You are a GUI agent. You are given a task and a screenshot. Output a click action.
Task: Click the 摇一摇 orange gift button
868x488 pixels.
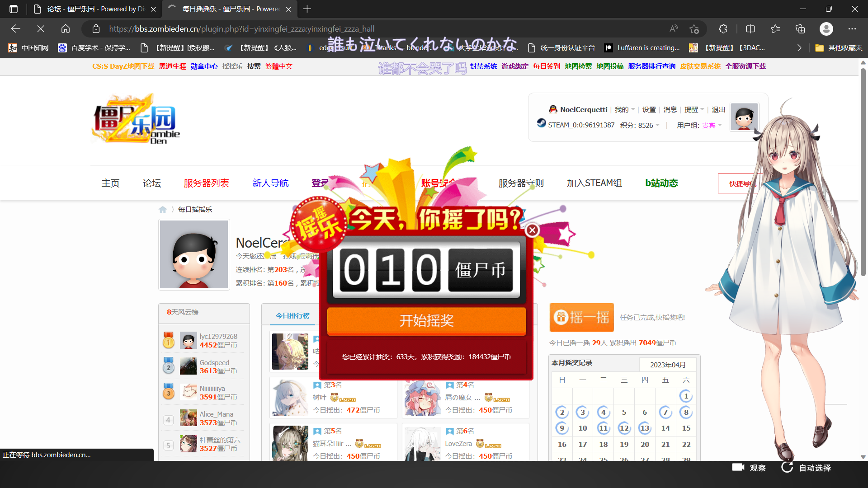point(581,317)
